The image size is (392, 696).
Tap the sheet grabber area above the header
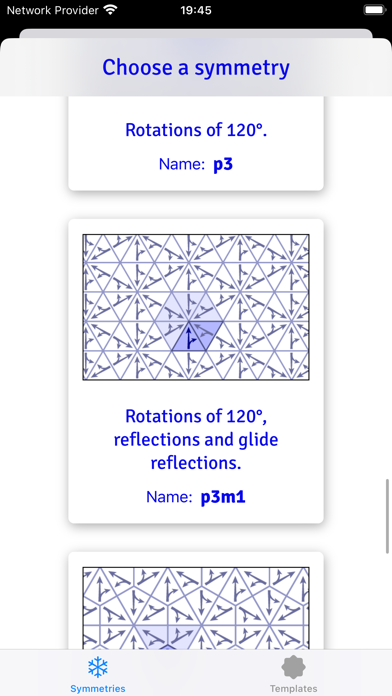tap(196, 34)
